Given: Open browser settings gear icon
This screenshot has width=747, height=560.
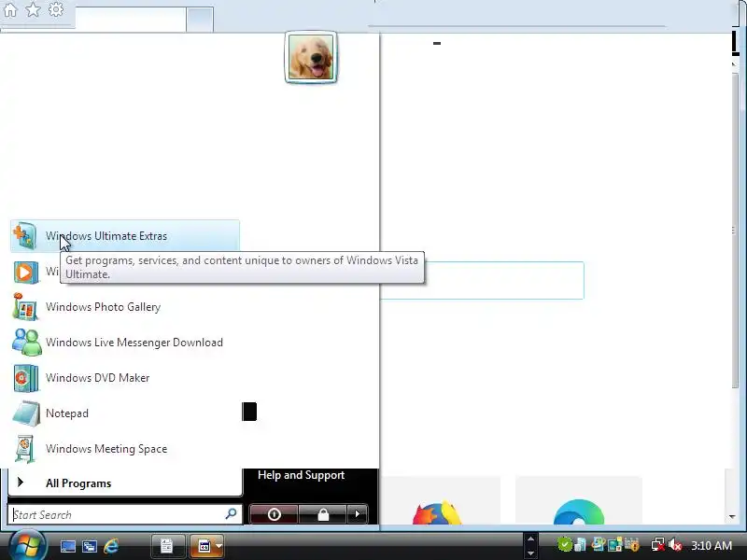Looking at the screenshot, I should (x=56, y=9).
